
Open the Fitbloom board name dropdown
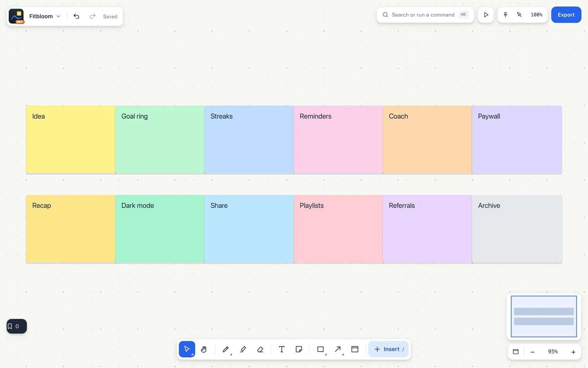tap(45, 16)
